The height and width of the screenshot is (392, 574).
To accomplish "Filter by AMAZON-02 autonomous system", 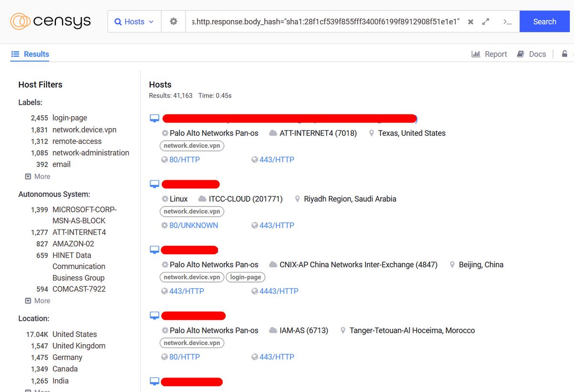I will pos(73,243).
